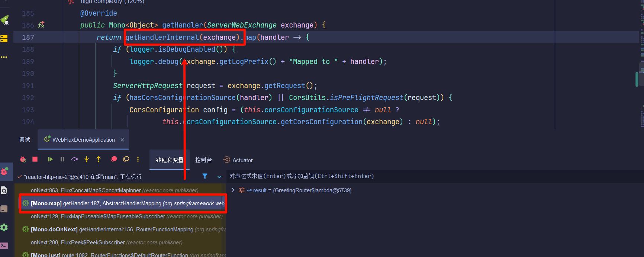644x257 pixels.
Task: Expand the result variable node
Action: (233, 190)
